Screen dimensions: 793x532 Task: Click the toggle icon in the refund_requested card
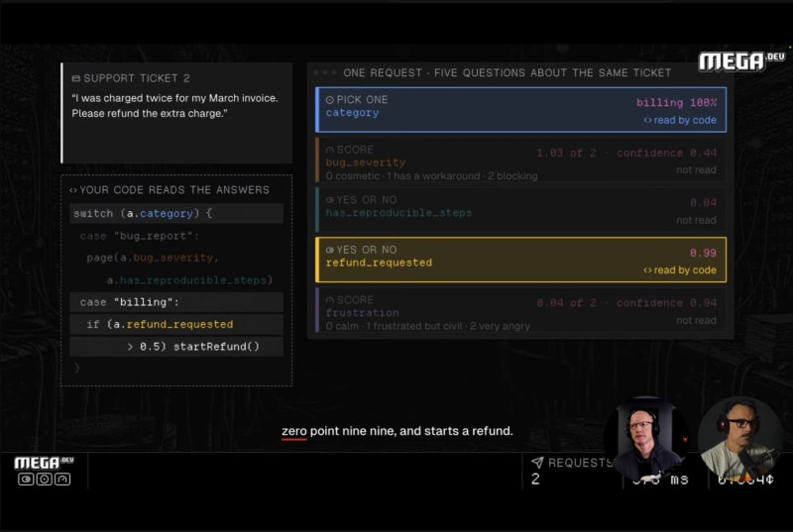pos(330,250)
